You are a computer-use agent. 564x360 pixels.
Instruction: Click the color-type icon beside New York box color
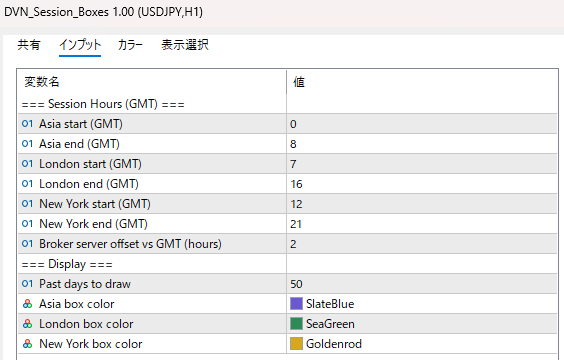pos(27,344)
